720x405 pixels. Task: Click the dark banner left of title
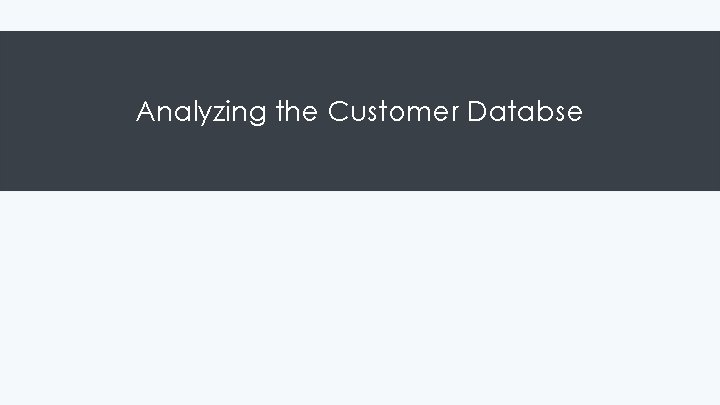(x=68, y=111)
